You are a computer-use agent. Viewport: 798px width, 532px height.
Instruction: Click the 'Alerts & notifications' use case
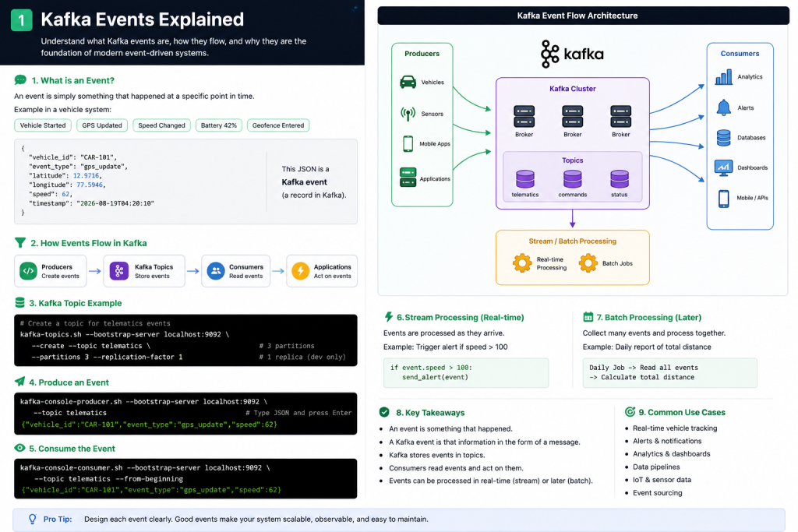[667, 441]
